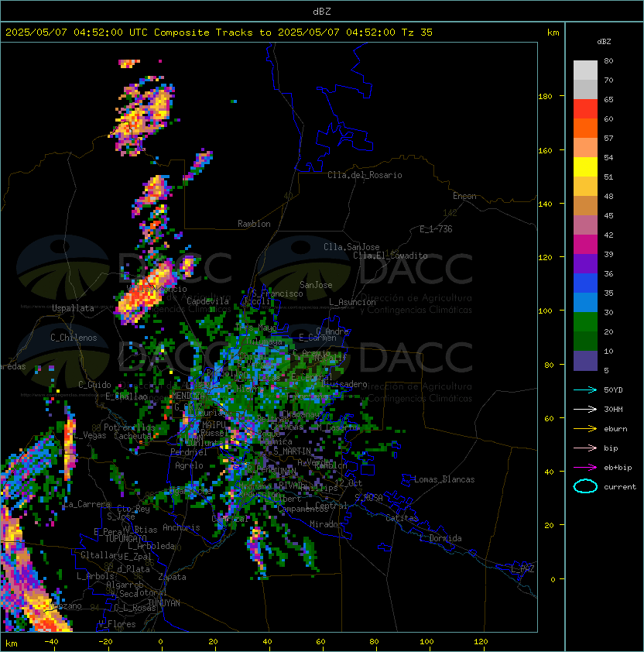
Task: Select the green 20-30 dBZ swatch
Action: 585,321
